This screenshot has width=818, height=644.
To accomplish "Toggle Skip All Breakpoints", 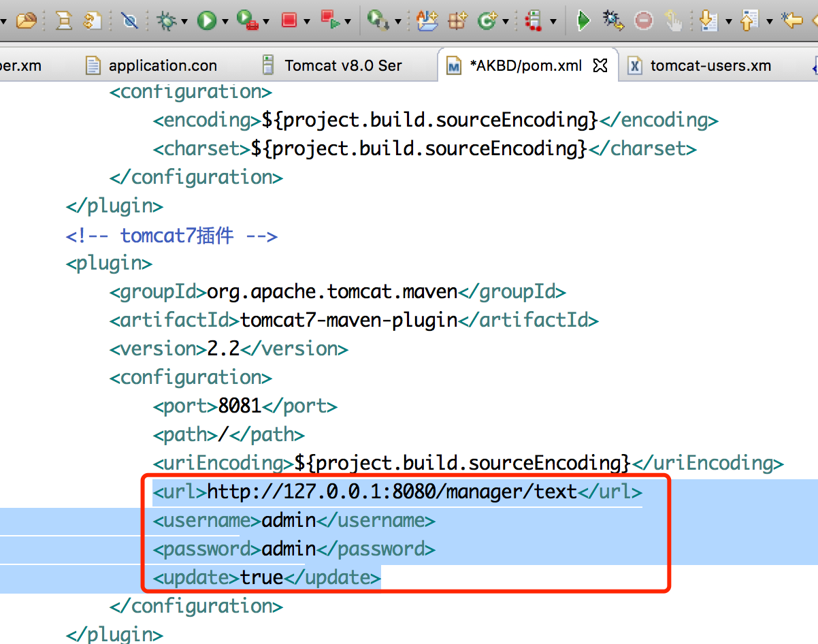I will (x=129, y=21).
